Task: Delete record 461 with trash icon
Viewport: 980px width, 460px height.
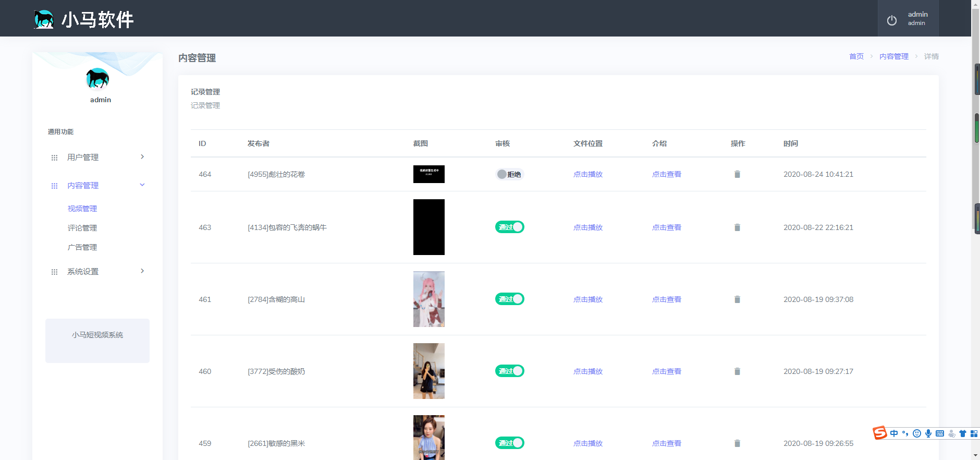Action: click(737, 299)
